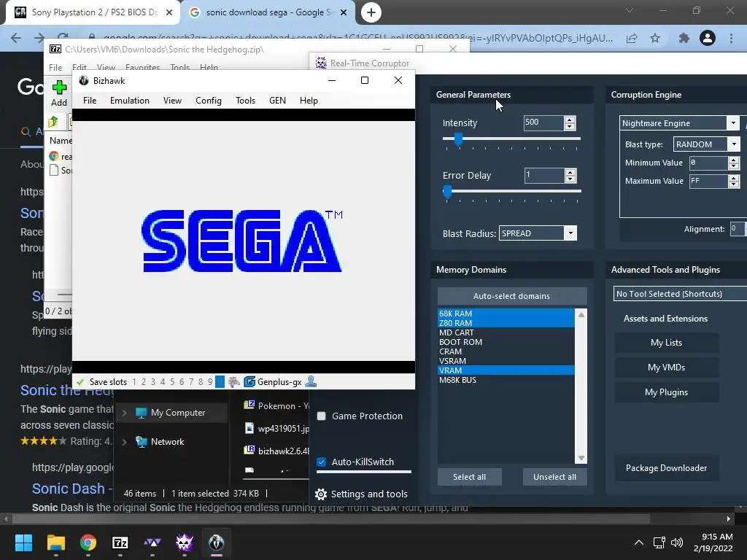Open My VMDs button
The width and height of the screenshot is (747, 560).
[667, 367]
